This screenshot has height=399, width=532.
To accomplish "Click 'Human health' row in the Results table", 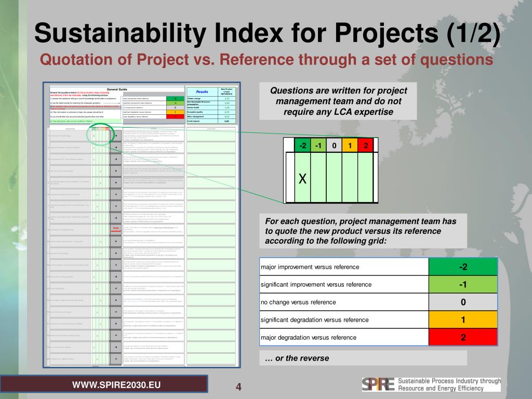I will [x=211, y=108].
